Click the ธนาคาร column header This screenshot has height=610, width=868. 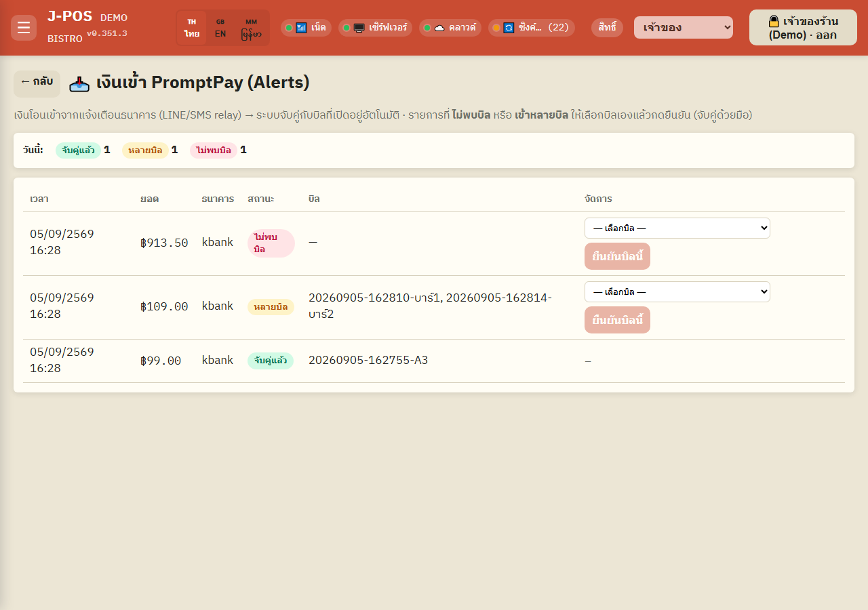pos(218,199)
